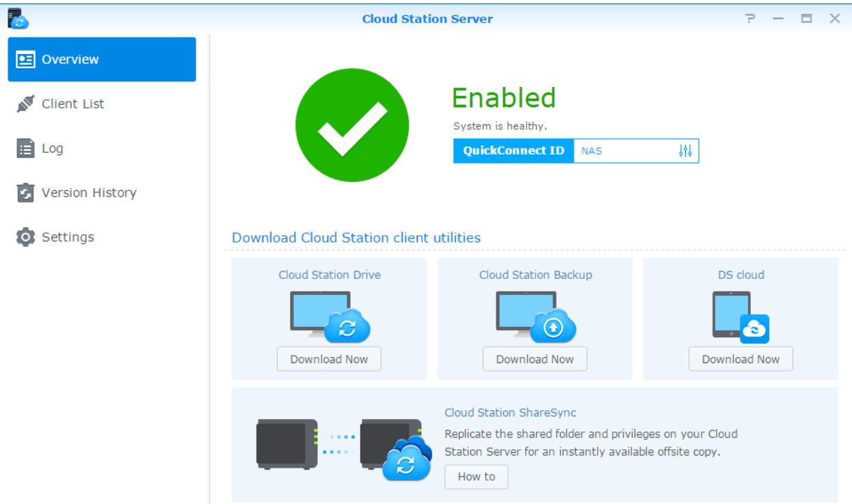
Task: Click the Log document icon
Action: [x=26, y=148]
